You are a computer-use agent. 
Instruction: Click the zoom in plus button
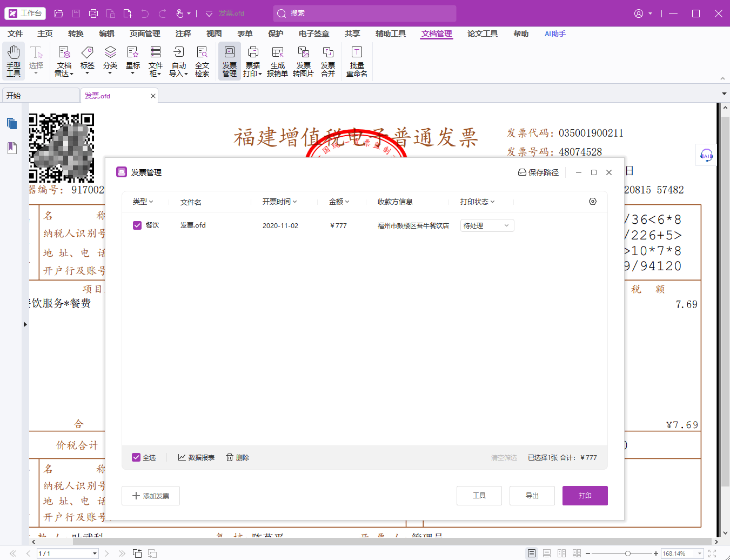pyautogui.click(x=656, y=554)
